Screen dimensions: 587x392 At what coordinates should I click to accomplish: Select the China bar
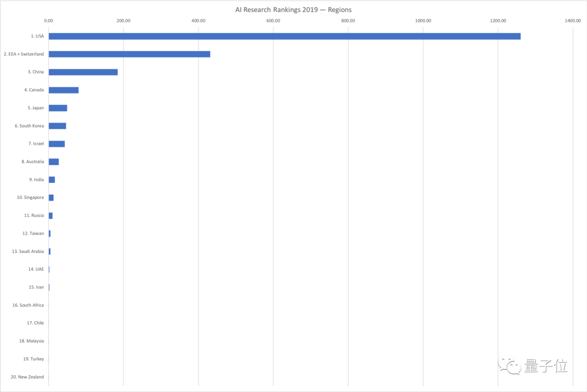pyautogui.click(x=83, y=72)
